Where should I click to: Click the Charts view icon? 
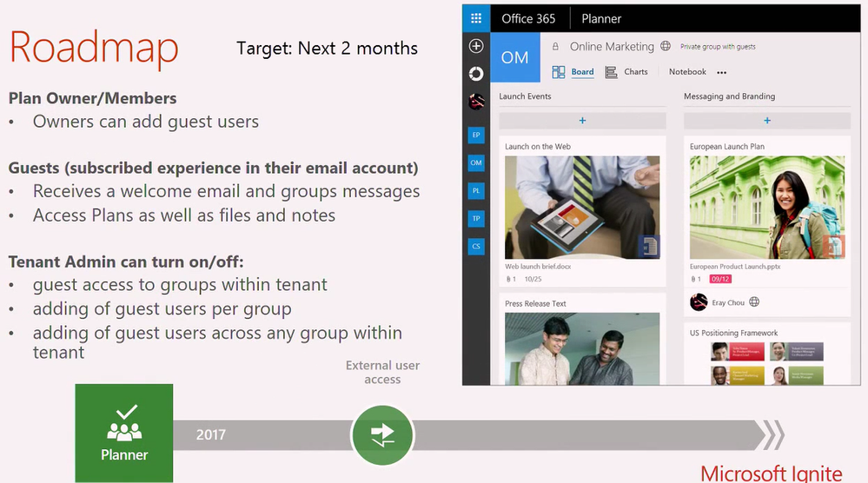611,72
